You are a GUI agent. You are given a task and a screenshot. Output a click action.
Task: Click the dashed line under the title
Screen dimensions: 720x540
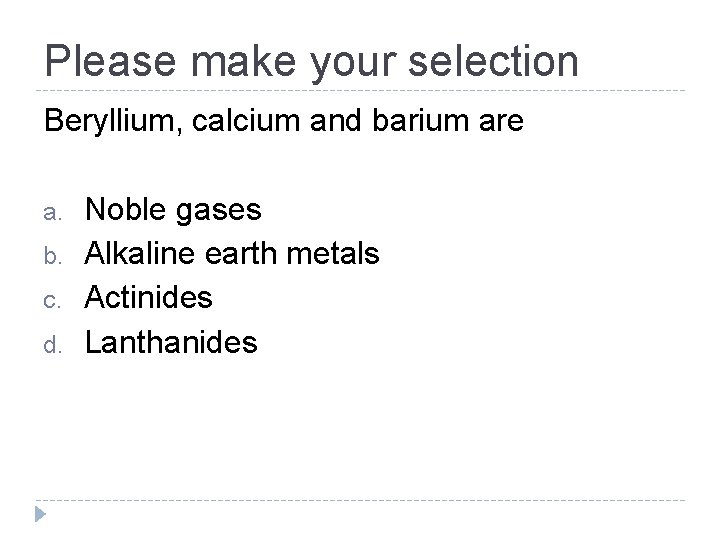360,91
